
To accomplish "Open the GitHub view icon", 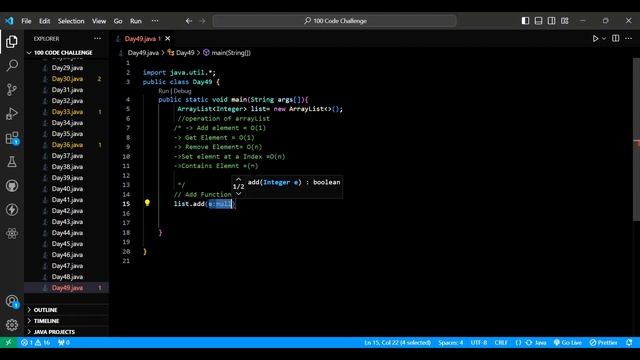I will 12,186.
